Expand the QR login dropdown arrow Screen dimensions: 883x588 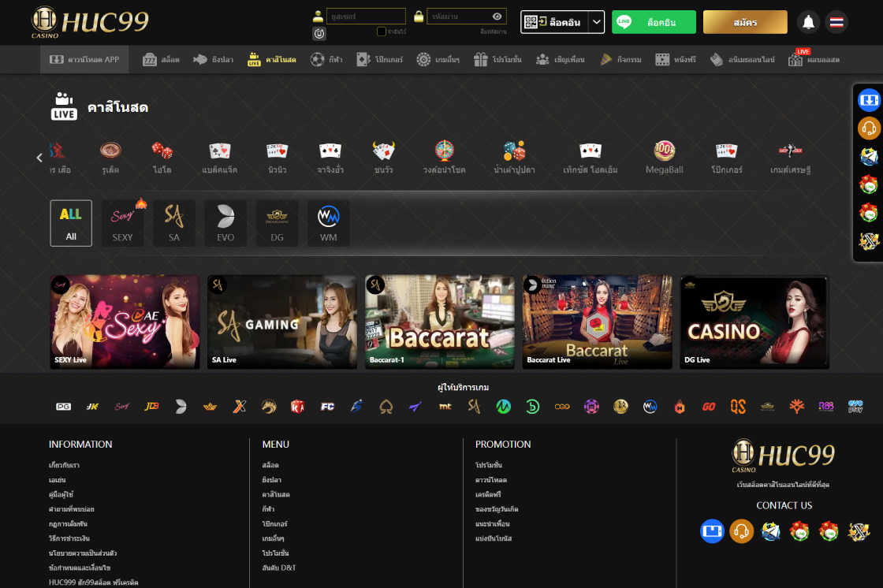tap(596, 23)
